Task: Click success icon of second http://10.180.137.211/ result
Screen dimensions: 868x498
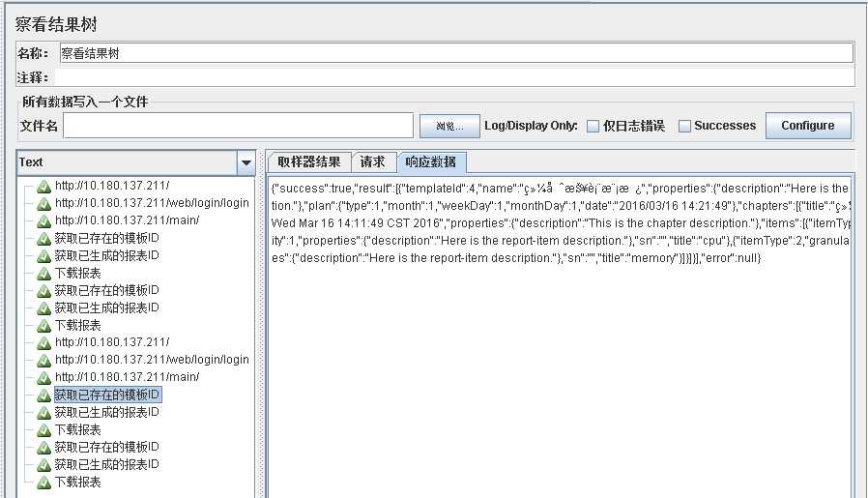Action: pyautogui.click(x=43, y=343)
